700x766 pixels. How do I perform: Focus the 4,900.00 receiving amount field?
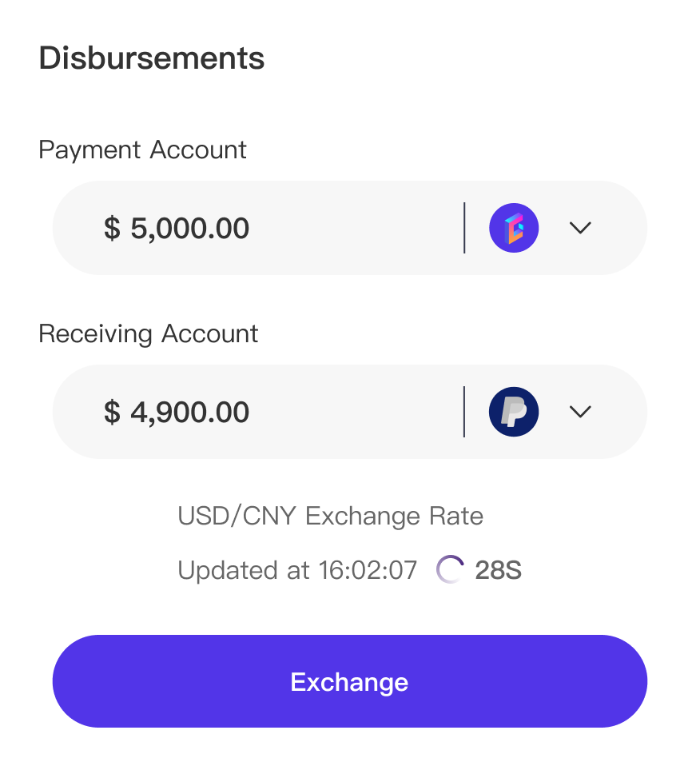coord(190,413)
